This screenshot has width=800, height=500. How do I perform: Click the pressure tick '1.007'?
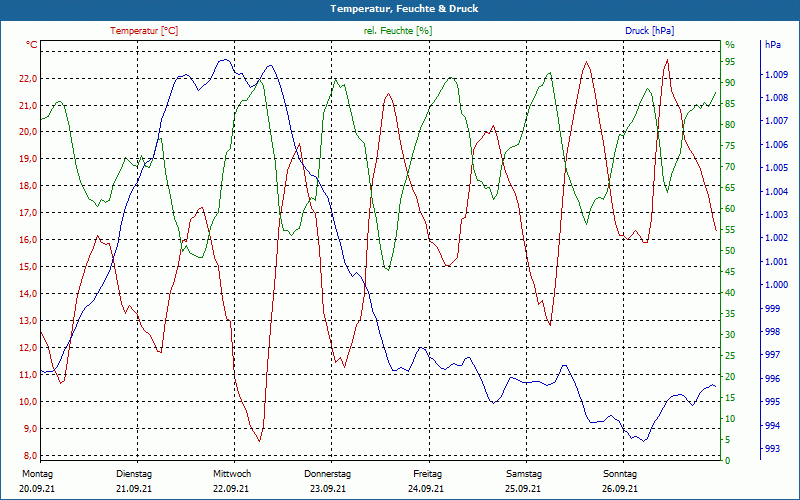coord(777,121)
